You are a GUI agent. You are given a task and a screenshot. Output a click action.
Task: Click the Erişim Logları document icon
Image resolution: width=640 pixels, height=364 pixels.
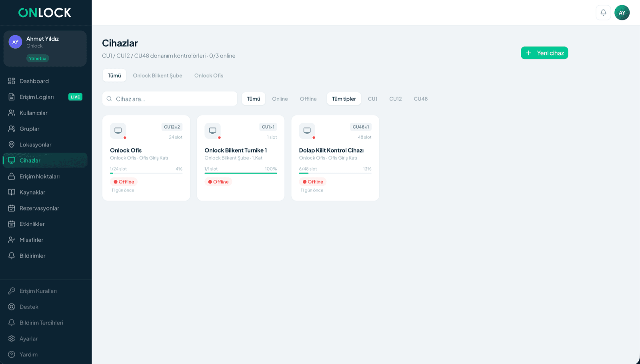[x=12, y=97]
